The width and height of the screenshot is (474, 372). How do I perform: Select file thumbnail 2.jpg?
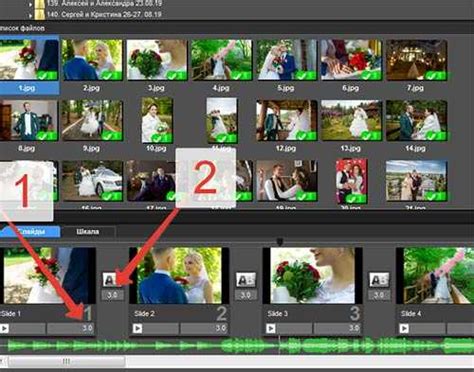(x=92, y=60)
